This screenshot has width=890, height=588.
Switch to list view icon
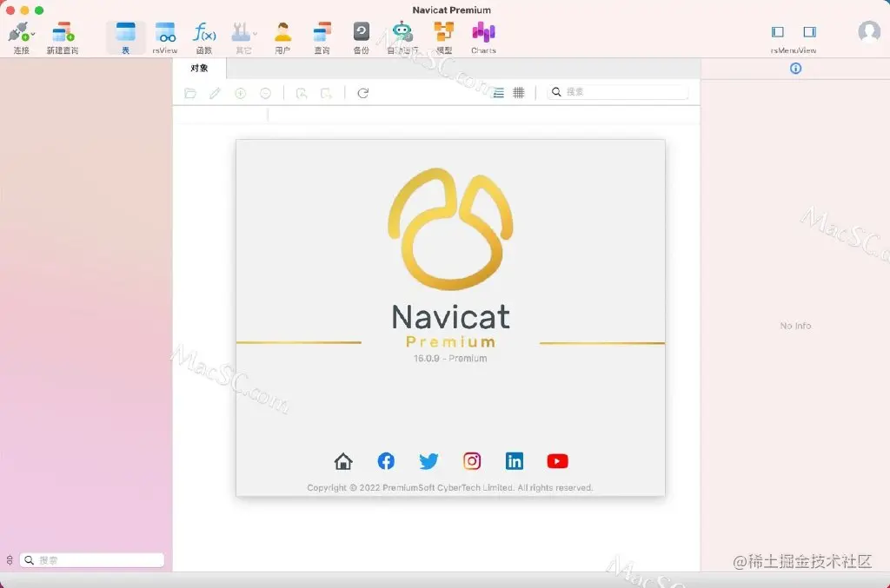tap(498, 92)
